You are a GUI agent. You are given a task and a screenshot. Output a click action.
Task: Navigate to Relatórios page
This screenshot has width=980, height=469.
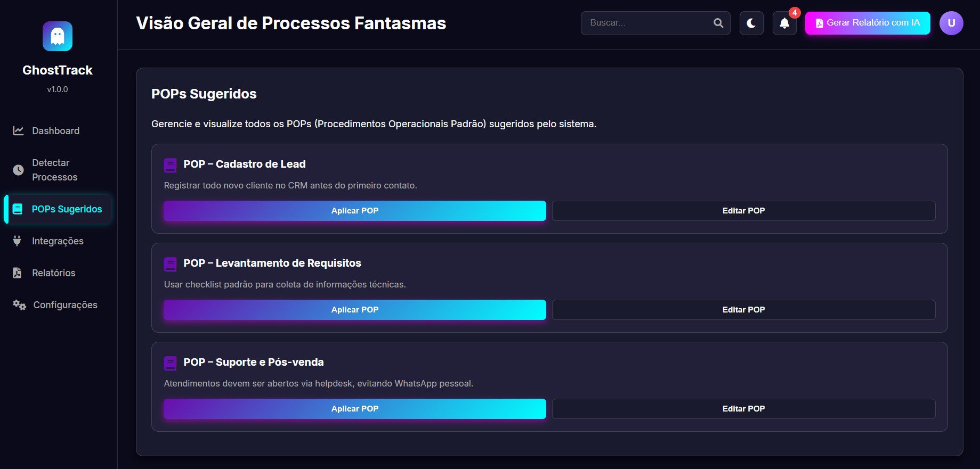pos(53,273)
